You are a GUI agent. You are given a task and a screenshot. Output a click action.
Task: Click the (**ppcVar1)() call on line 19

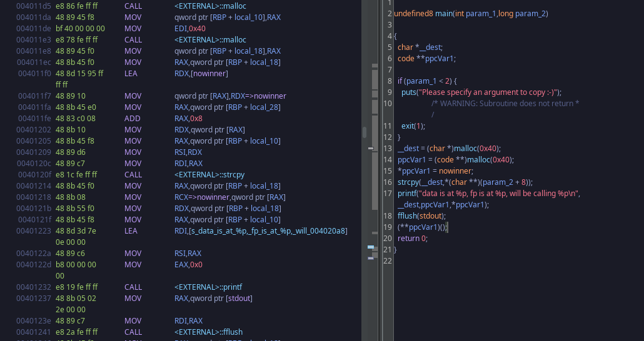click(x=422, y=227)
